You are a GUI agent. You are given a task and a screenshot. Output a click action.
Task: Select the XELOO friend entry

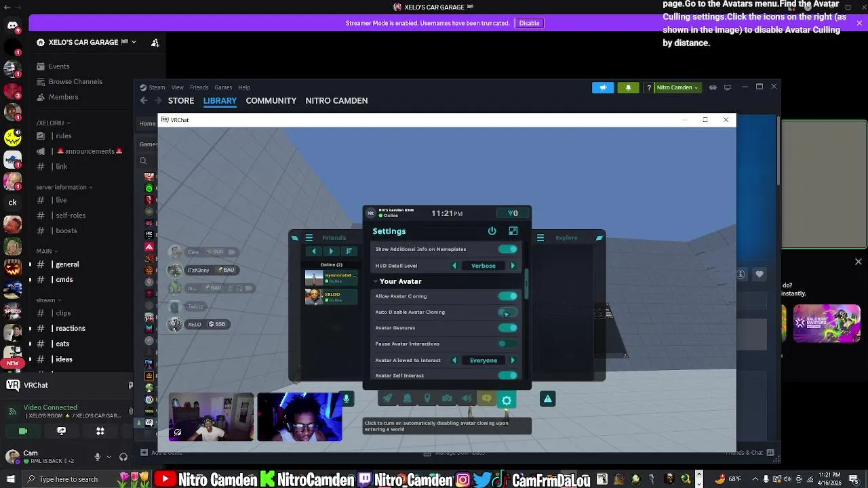[331, 297]
